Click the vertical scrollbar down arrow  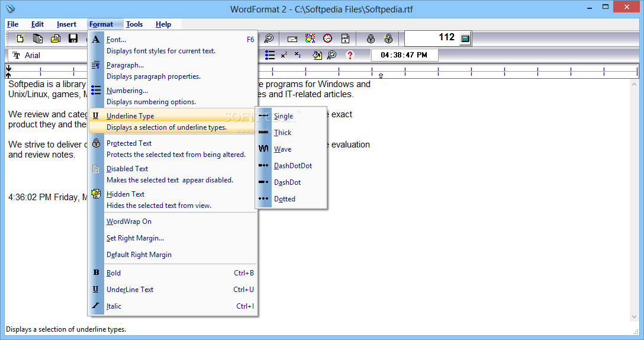(x=634, y=317)
